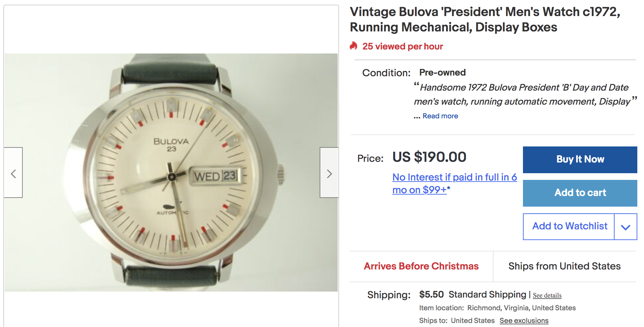Click the main Bulova watch photo
This screenshot has width=644, height=327.
pos(171,173)
